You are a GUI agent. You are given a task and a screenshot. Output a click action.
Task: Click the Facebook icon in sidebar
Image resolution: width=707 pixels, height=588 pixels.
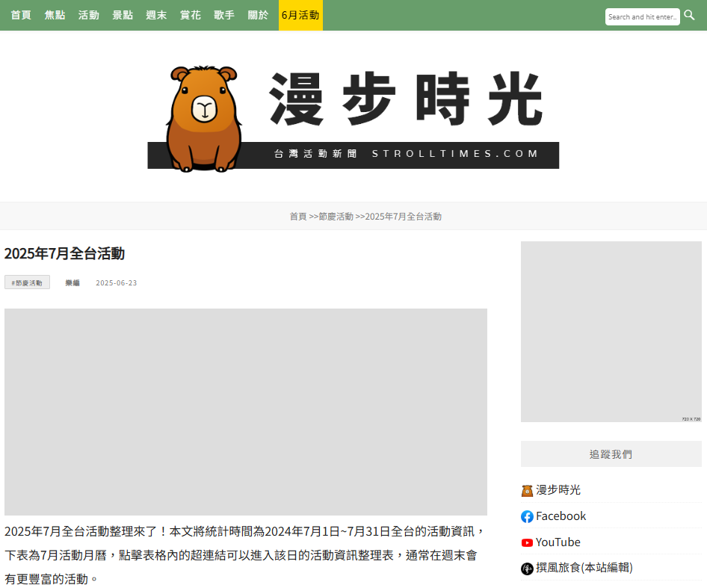pyautogui.click(x=527, y=516)
